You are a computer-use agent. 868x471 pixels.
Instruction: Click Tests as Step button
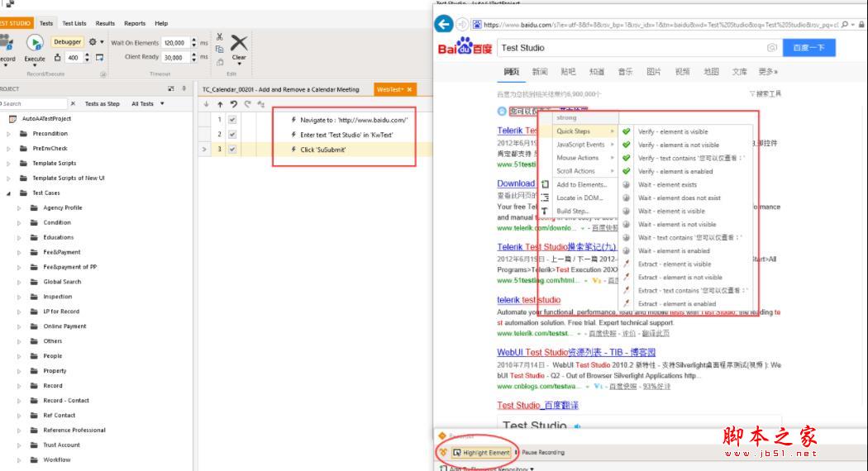click(x=103, y=103)
